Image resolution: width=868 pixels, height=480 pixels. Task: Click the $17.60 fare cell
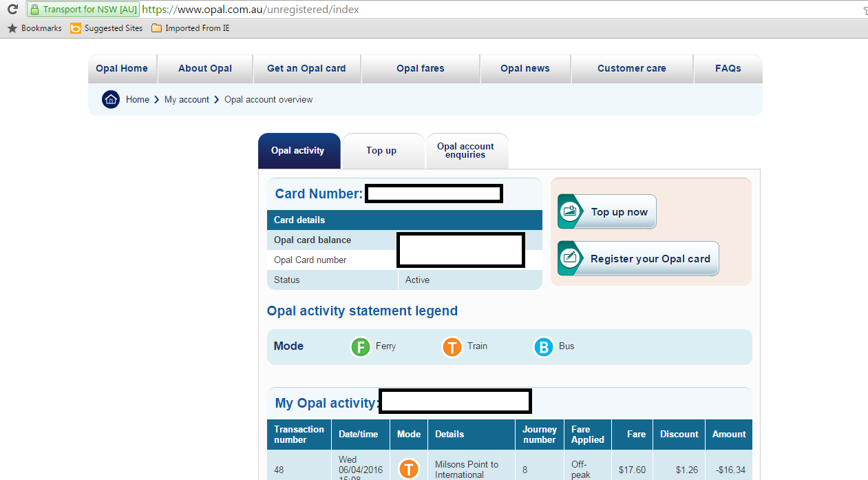632,470
